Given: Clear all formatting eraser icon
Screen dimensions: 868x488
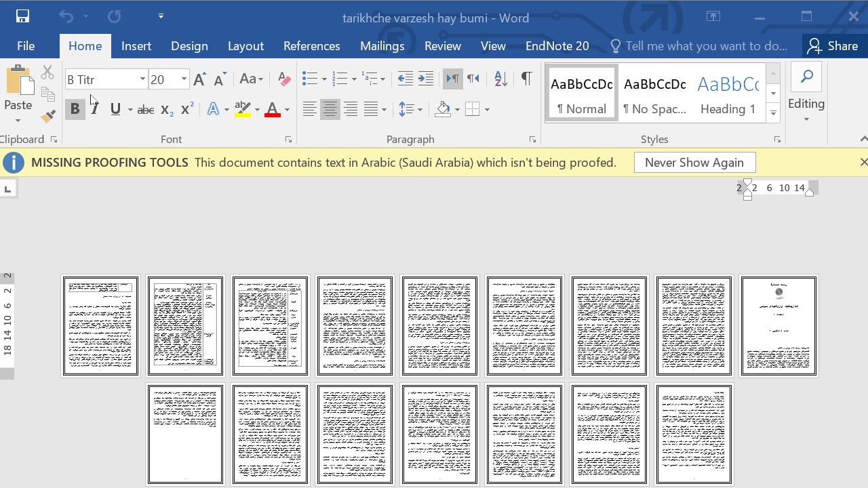Looking at the screenshot, I should [285, 79].
